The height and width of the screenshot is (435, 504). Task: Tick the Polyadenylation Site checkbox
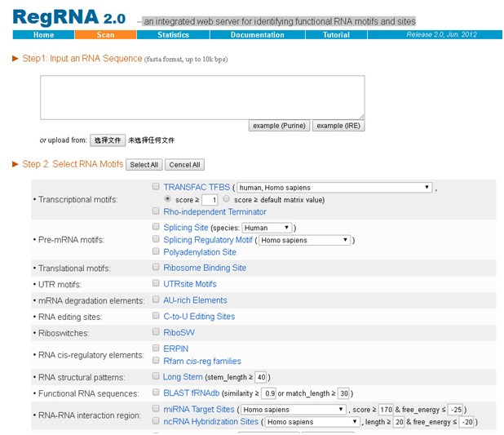click(x=156, y=252)
